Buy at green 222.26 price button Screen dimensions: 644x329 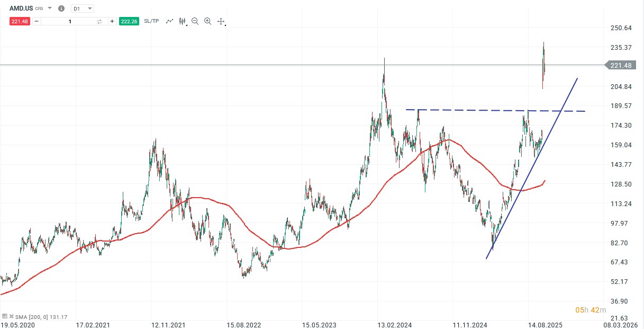coord(129,21)
